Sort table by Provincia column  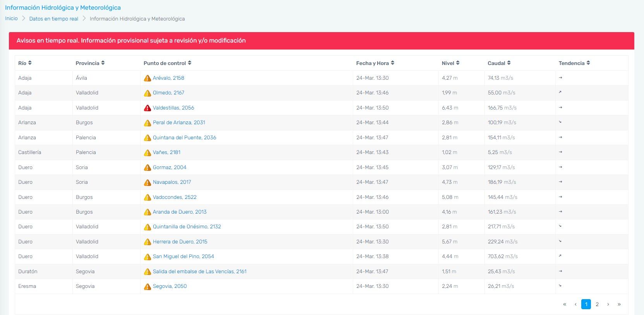coord(90,63)
